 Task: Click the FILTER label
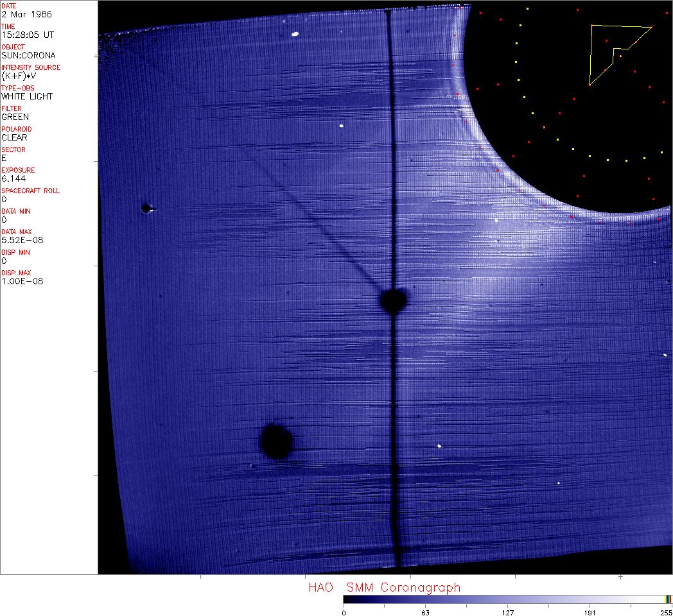pyautogui.click(x=11, y=108)
